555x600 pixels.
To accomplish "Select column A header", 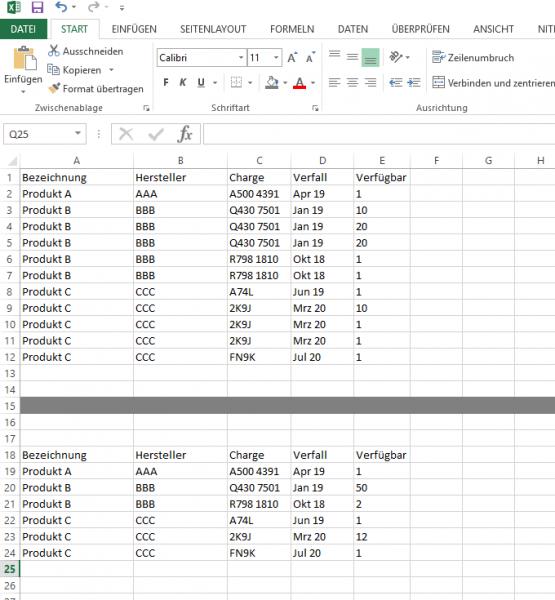I will click(77, 161).
